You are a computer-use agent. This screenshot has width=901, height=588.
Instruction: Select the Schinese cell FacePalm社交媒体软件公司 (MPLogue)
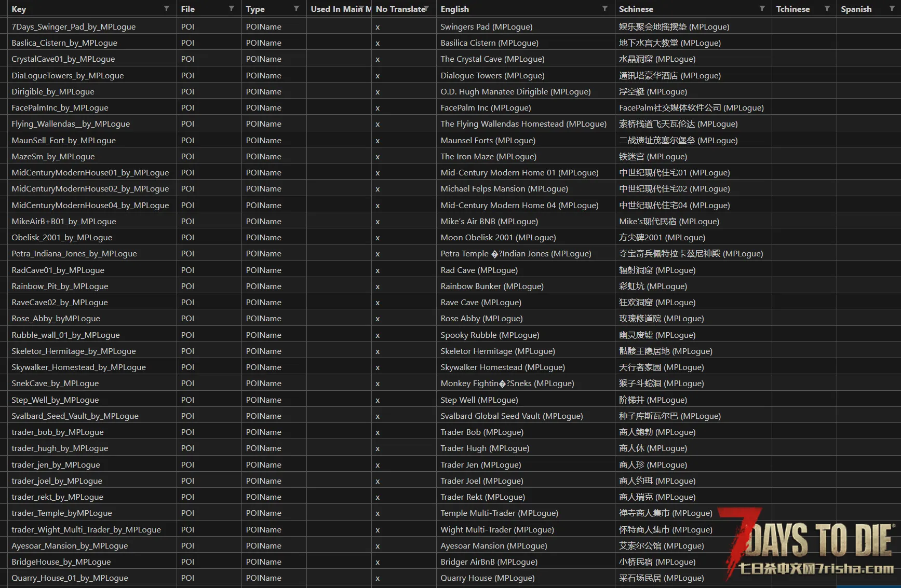[693, 107]
